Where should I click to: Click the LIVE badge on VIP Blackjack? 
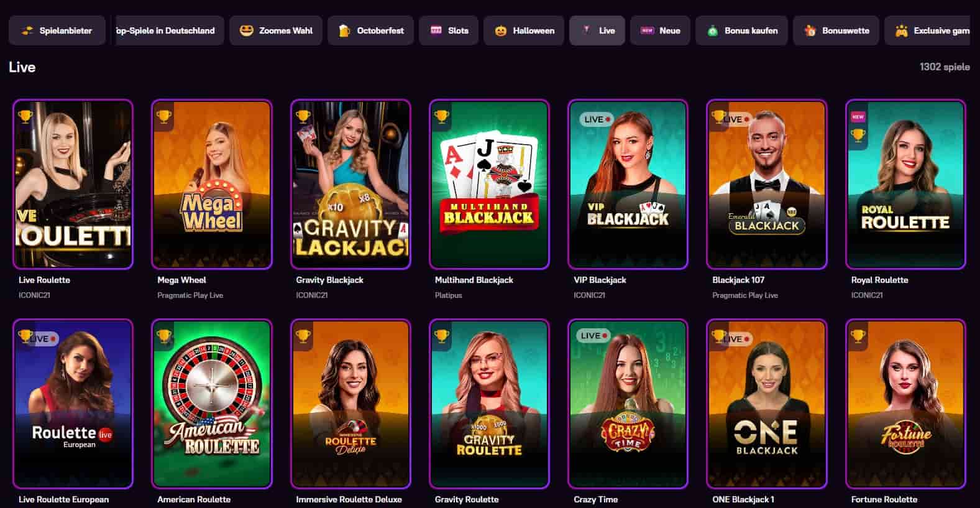[x=597, y=119]
